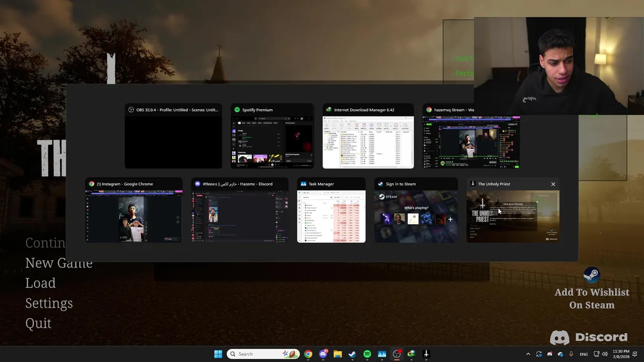Open OBS Studio from the taskbar

point(396,354)
